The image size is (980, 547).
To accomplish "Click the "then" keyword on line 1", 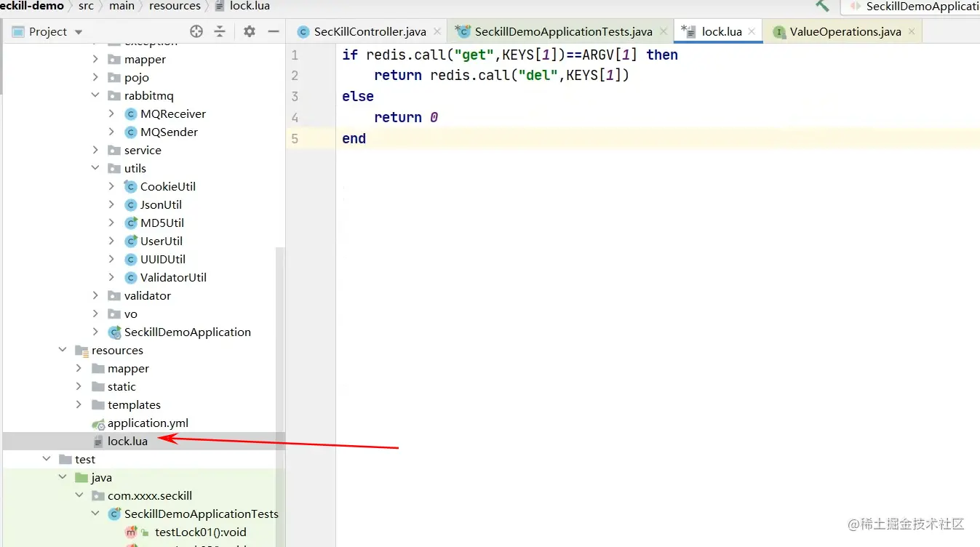I will (x=662, y=55).
